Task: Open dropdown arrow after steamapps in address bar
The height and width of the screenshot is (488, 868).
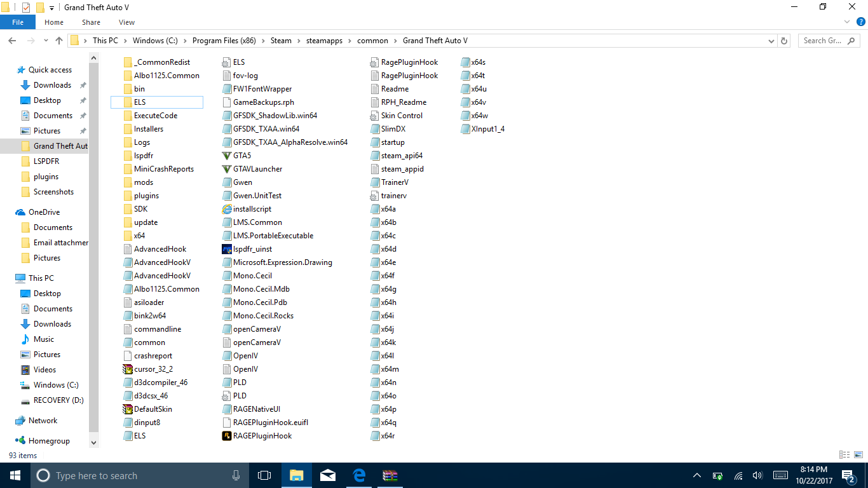Action: click(x=349, y=41)
